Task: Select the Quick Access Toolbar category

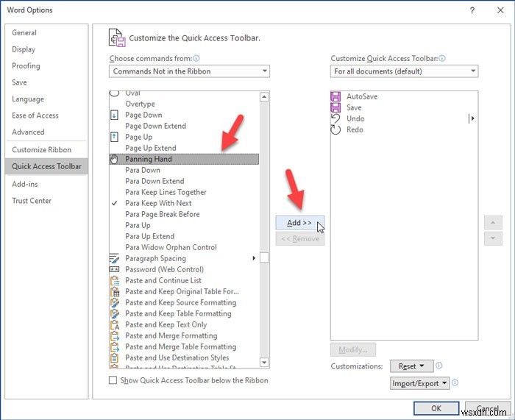Action: [x=46, y=166]
